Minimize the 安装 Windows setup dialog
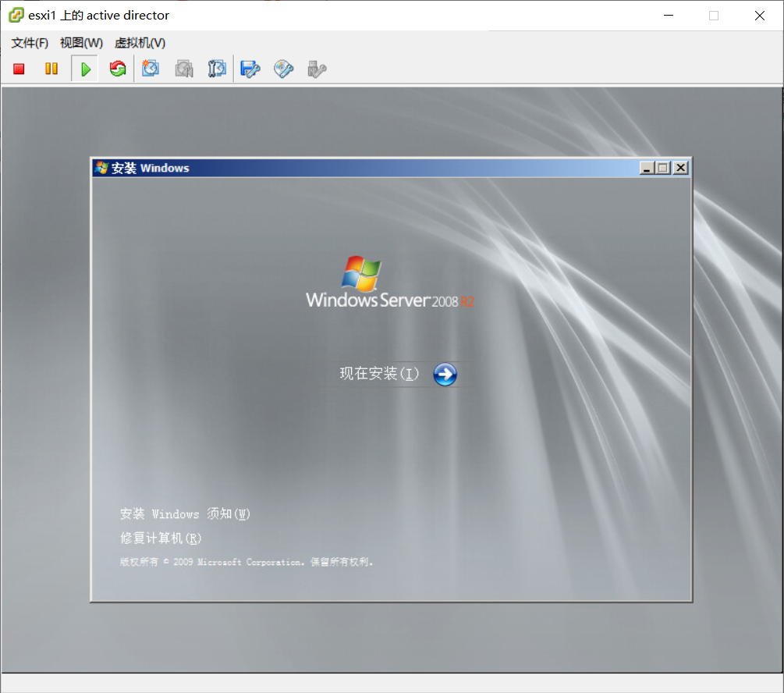The image size is (784, 693). coord(647,168)
